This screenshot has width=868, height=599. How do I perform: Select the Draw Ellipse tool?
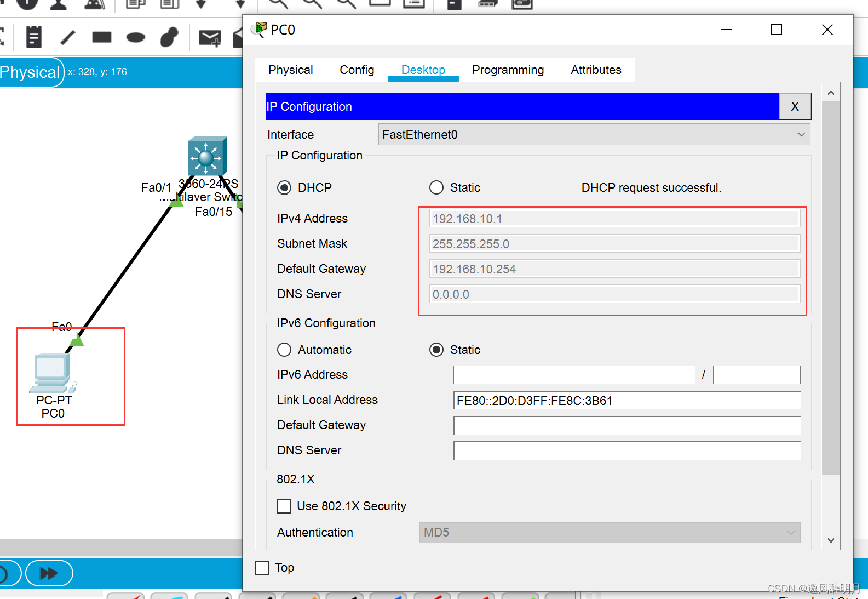click(x=136, y=37)
